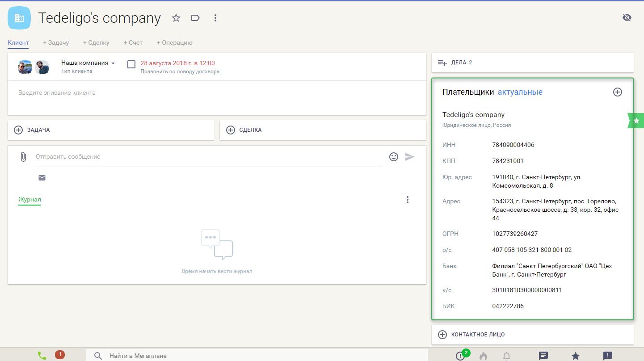Viewport: 644px width, 361px height.
Task: Open the Наша компания client type dropdown
Action: pos(88,63)
